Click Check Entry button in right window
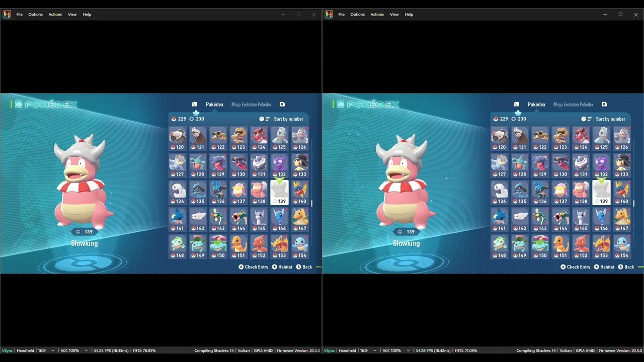644x362 pixels. pyautogui.click(x=575, y=267)
